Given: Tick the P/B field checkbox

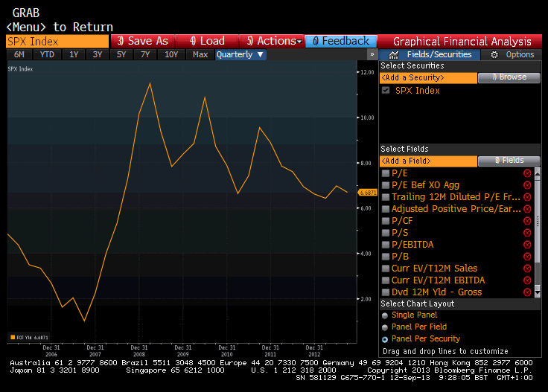Looking at the screenshot, I should (x=386, y=257).
